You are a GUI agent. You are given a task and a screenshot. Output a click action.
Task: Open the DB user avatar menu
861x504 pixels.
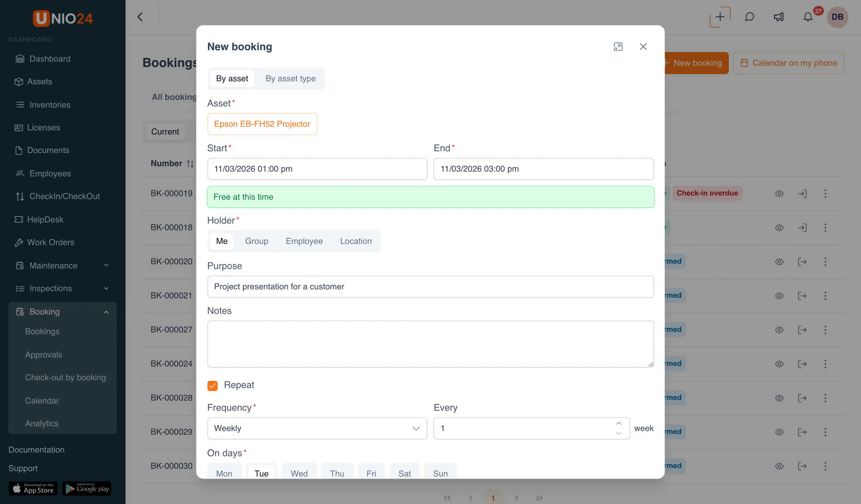837,17
